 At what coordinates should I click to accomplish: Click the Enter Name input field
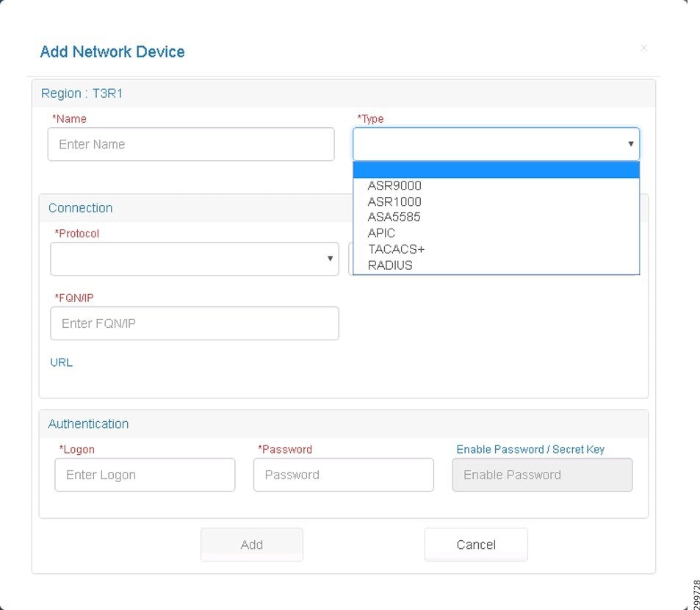(191, 144)
